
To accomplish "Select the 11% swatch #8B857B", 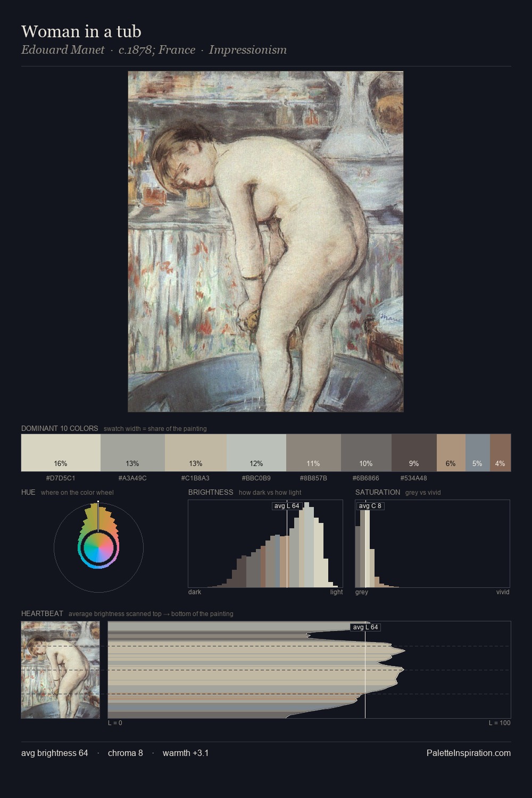I will point(313,453).
